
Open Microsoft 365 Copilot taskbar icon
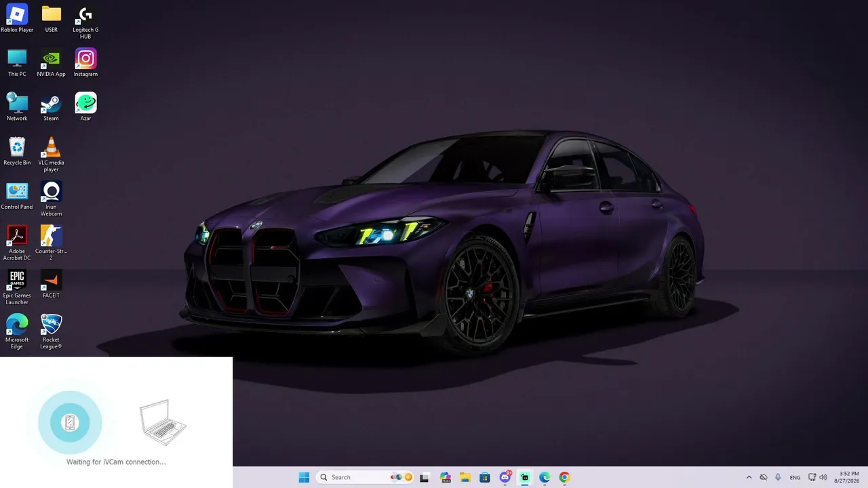[x=445, y=477]
